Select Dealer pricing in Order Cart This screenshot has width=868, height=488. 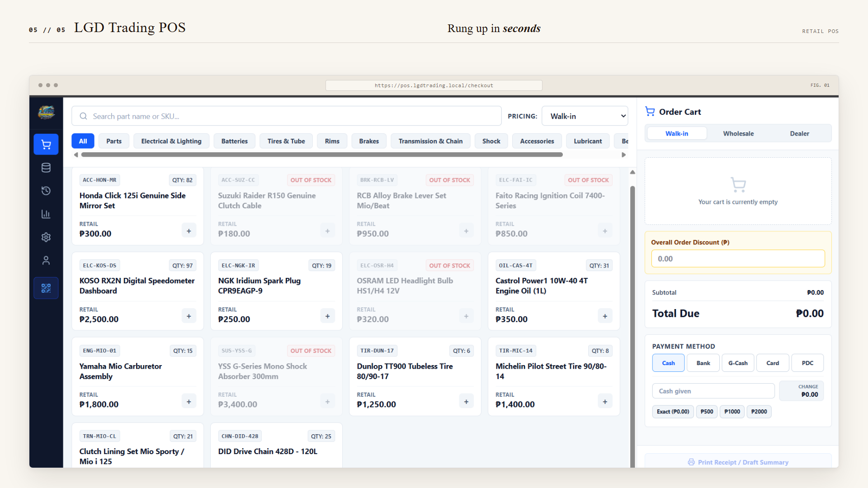coord(799,133)
